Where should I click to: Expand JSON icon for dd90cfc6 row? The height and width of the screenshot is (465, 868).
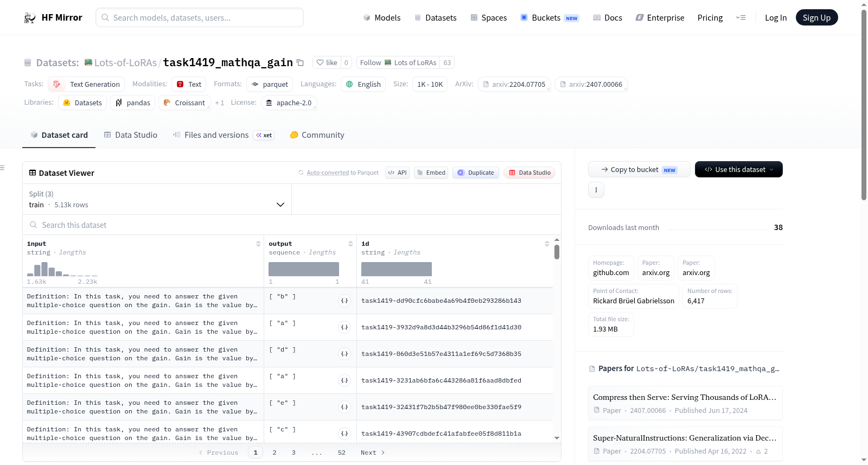point(344,301)
